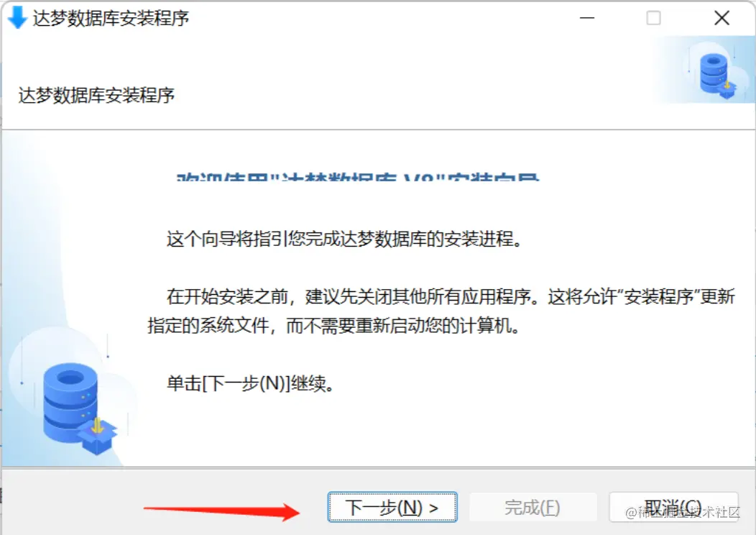Cancel installation via 取消(C) button
Viewport: 756px width, 535px height.
click(x=673, y=507)
